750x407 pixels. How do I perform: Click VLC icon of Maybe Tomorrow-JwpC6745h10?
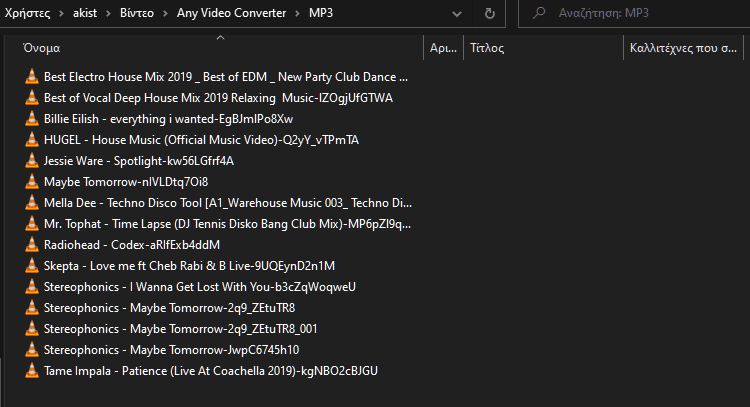click(32, 350)
